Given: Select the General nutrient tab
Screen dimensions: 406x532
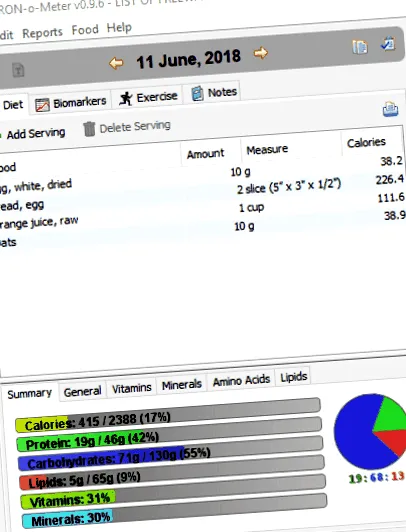Looking at the screenshot, I should click(x=82, y=392).
